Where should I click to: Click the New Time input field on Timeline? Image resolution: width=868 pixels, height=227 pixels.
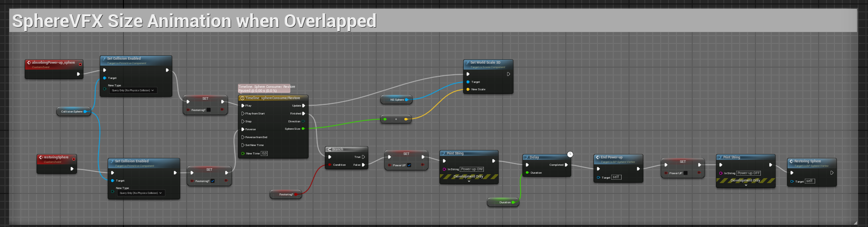click(x=264, y=153)
